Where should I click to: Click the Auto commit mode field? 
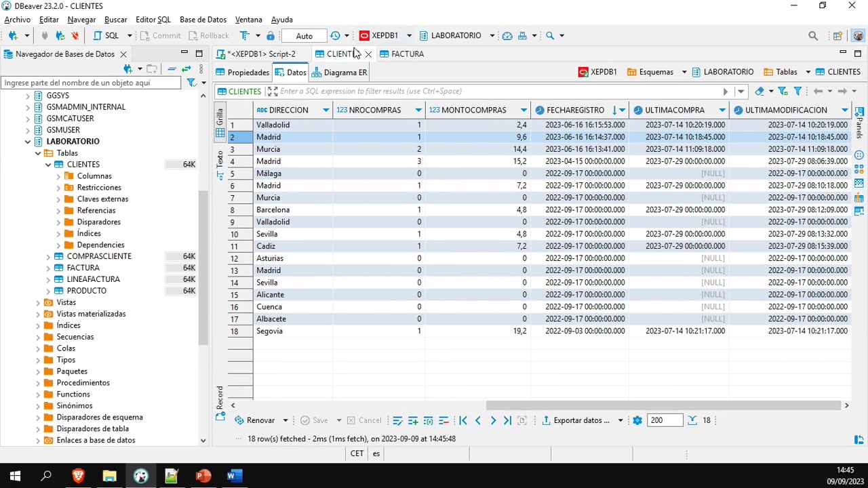pos(304,36)
